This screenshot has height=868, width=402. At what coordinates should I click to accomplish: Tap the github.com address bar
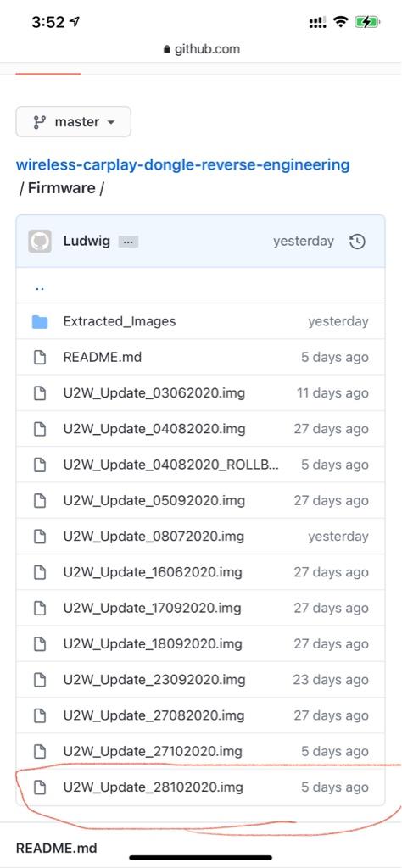click(202, 49)
